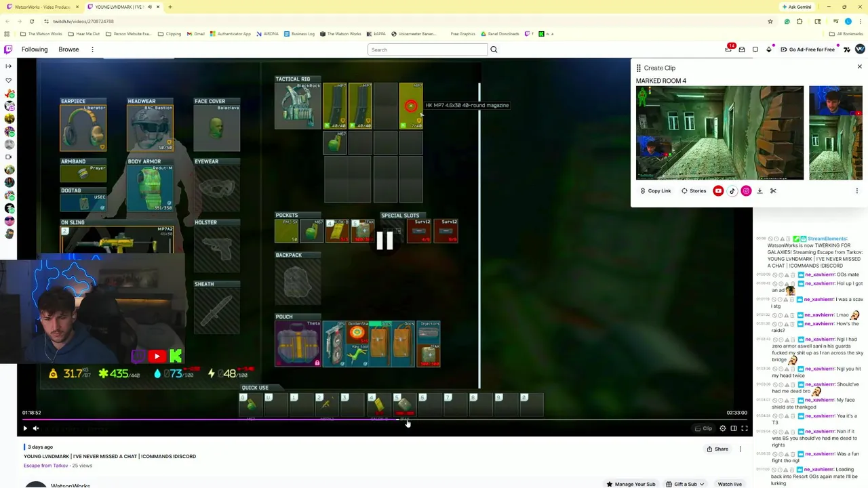Click Manage Your Sub
The height and width of the screenshot is (488, 868).
pos(631,484)
